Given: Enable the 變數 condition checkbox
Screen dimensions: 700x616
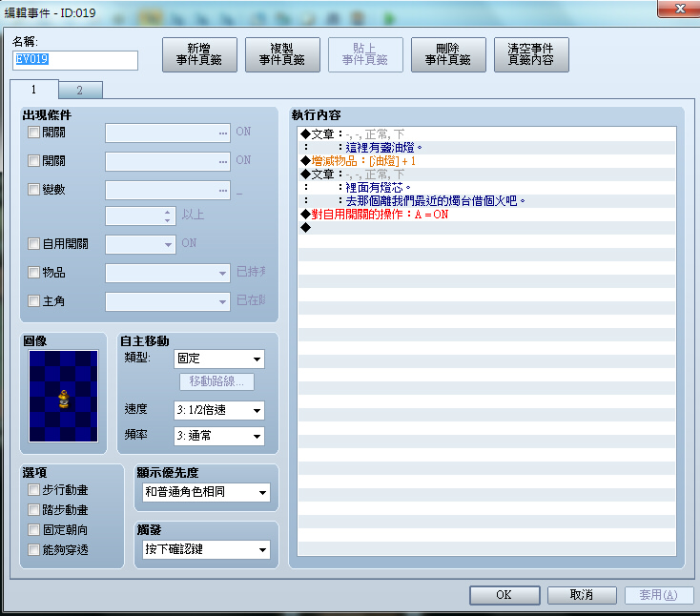Looking at the screenshot, I should click(x=33, y=189).
